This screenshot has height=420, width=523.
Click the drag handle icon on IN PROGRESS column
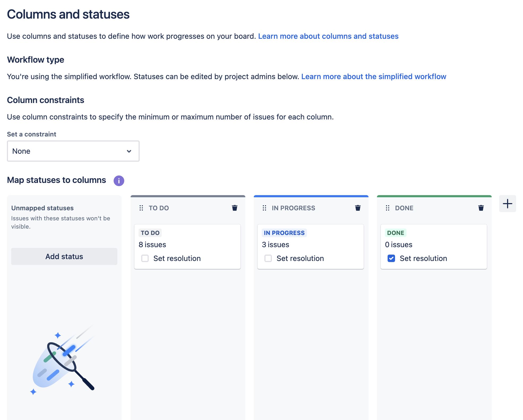point(264,208)
